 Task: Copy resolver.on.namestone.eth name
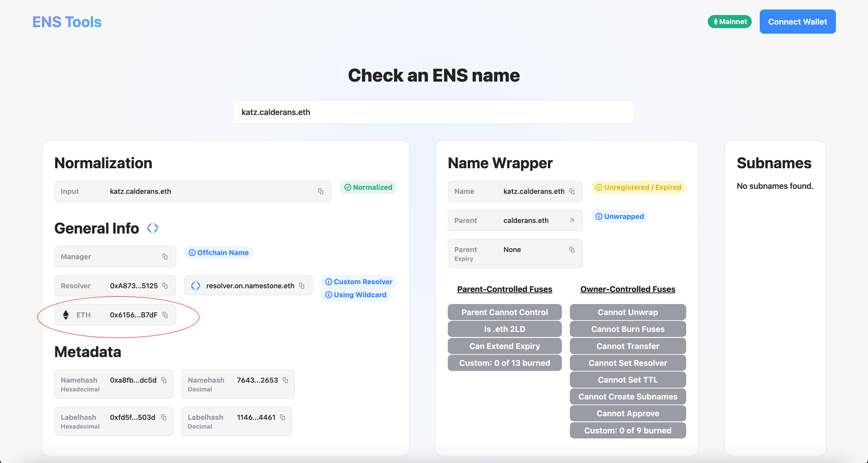301,286
